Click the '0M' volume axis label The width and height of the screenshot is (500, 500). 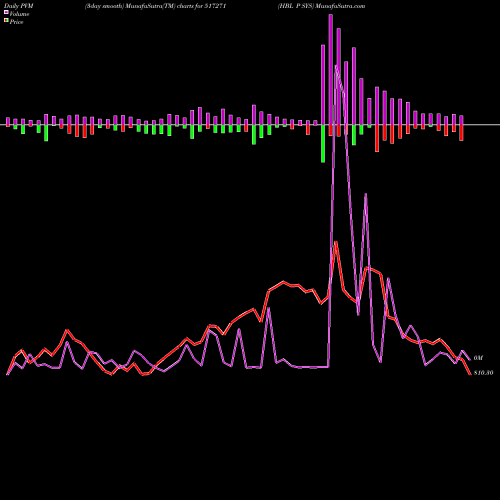click(x=478, y=358)
